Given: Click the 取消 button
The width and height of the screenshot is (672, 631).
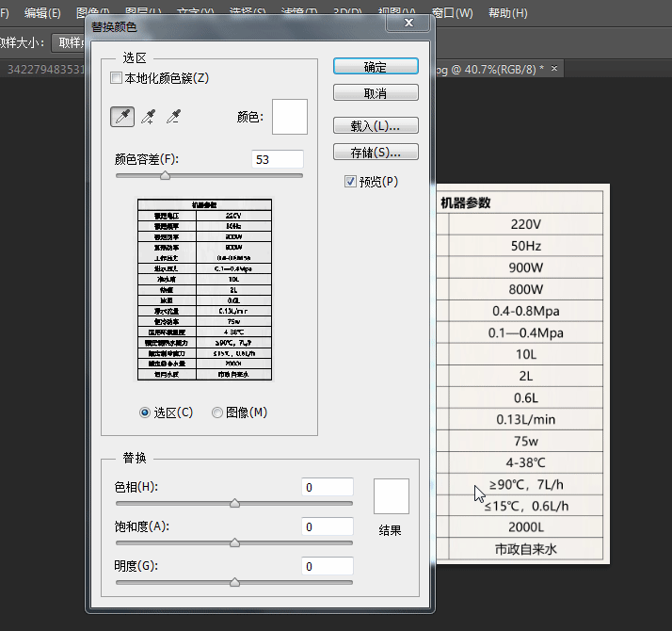Looking at the screenshot, I should tap(376, 92).
